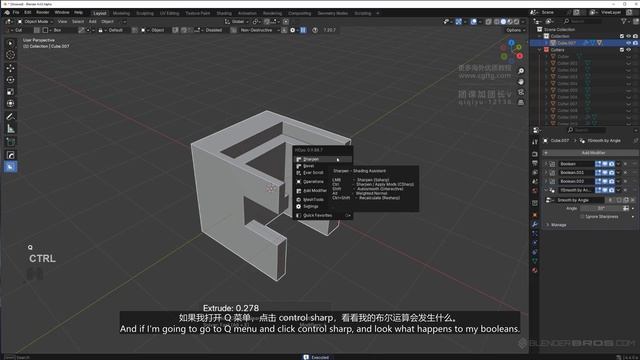This screenshot has height=360, width=640.
Task: Activate the select box tool at toolbar top
Action: point(11,43)
